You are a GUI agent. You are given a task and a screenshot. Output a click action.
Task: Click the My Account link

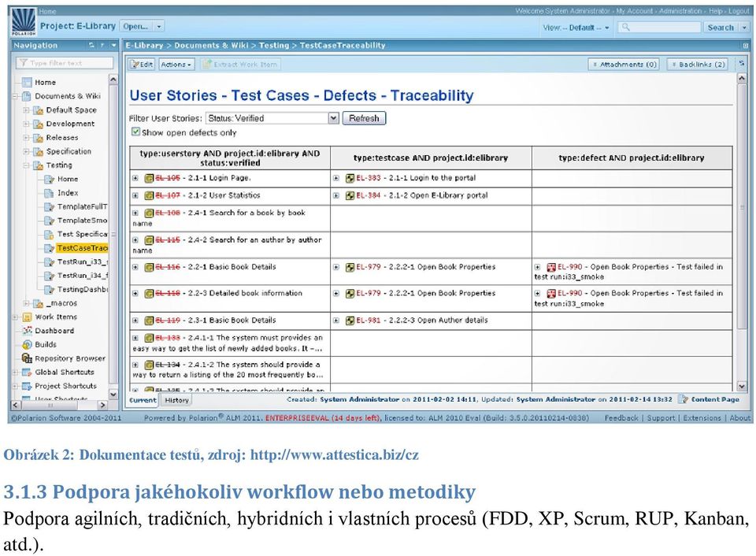point(634,11)
